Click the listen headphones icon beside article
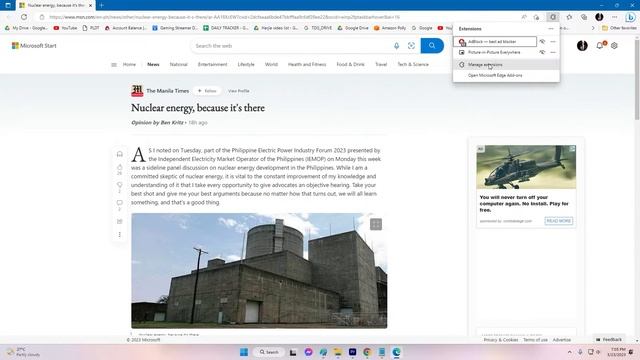 [x=120, y=154]
